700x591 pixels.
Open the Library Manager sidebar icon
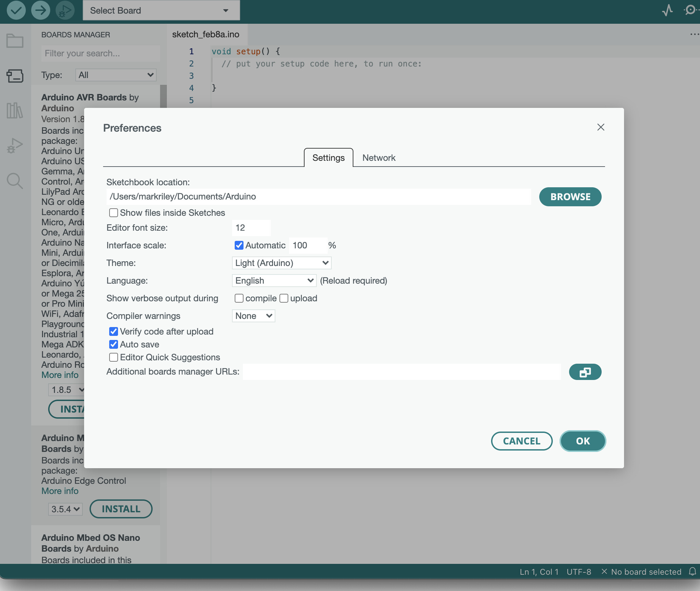click(15, 111)
